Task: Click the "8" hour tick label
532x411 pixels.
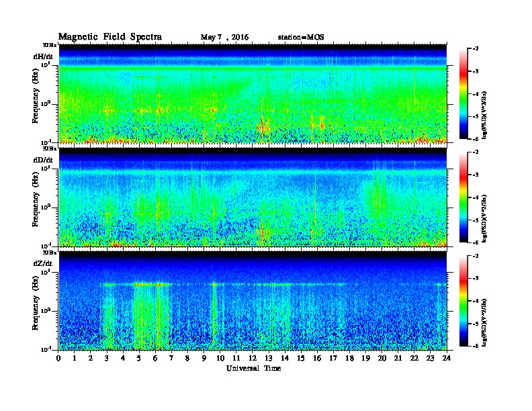Action: (x=187, y=358)
